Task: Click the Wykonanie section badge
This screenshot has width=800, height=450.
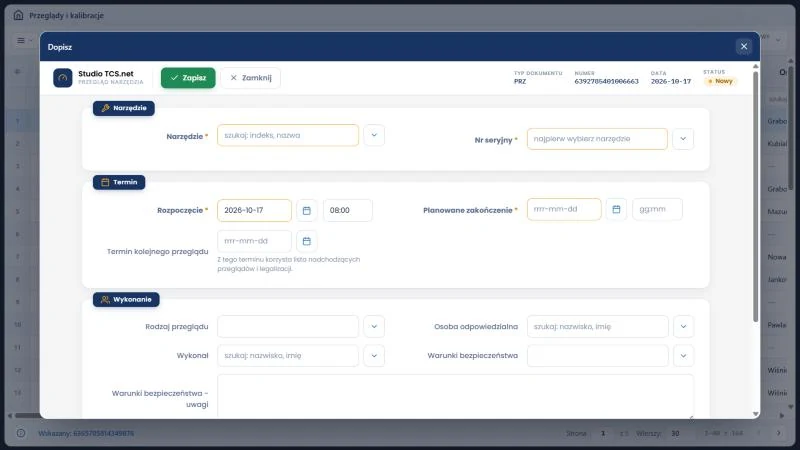Action: click(126, 299)
